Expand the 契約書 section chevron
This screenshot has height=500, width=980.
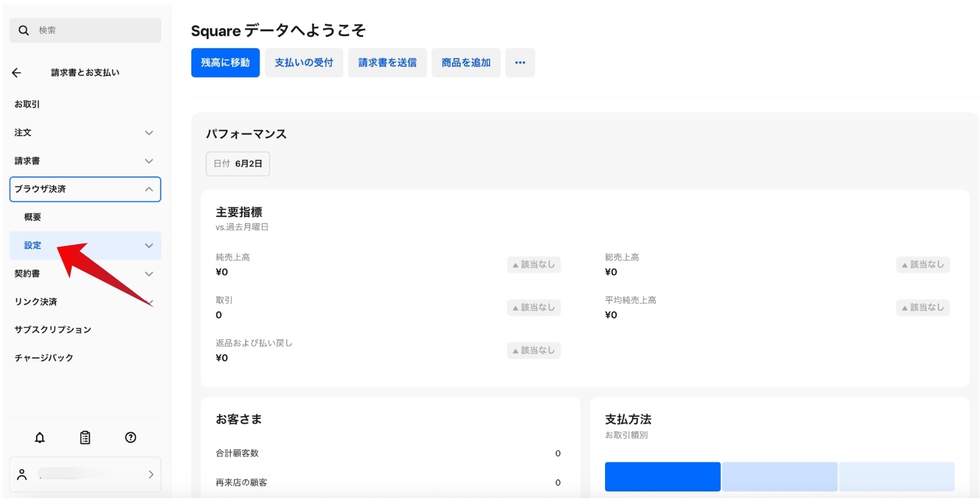coord(149,274)
